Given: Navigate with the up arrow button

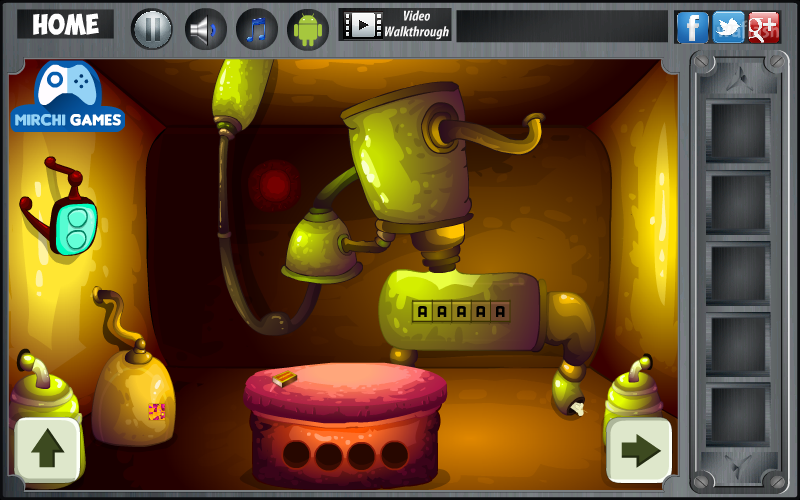Looking at the screenshot, I should click(47, 449).
